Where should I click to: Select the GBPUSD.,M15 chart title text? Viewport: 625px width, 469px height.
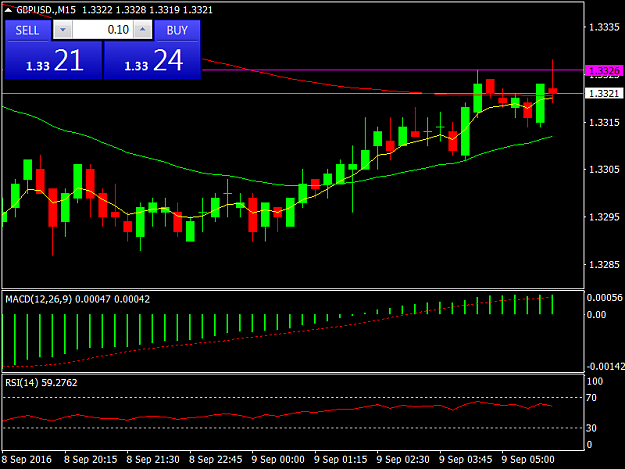pos(46,10)
